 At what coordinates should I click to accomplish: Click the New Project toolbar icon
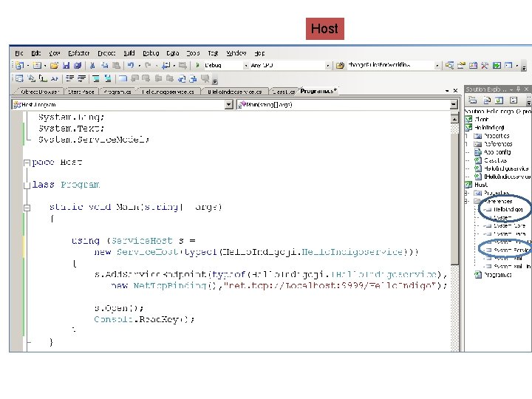(20, 65)
